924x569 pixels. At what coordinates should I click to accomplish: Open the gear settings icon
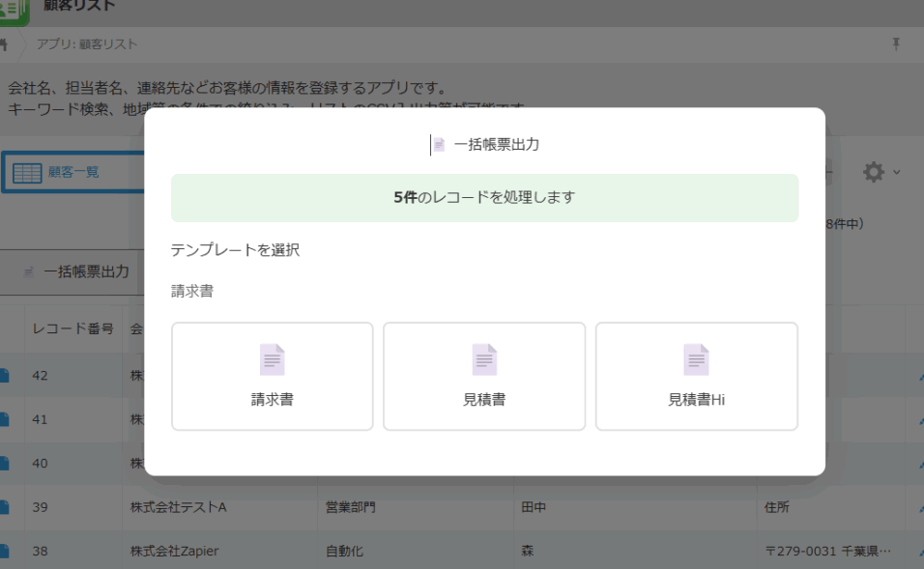[874, 172]
